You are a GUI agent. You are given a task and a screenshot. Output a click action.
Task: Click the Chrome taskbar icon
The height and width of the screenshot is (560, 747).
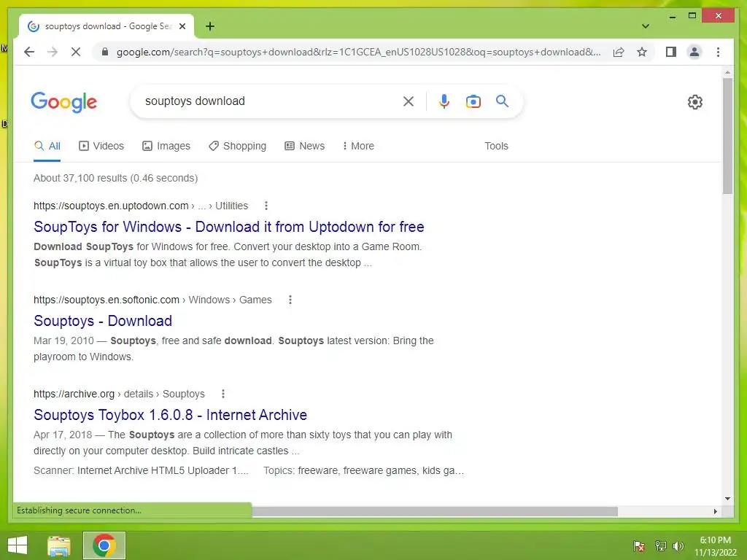(104, 545)
